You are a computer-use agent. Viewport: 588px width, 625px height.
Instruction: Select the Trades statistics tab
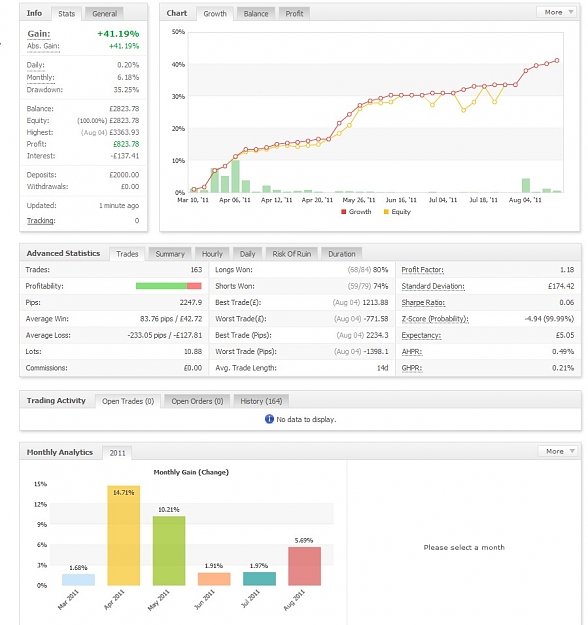[127, 254]
